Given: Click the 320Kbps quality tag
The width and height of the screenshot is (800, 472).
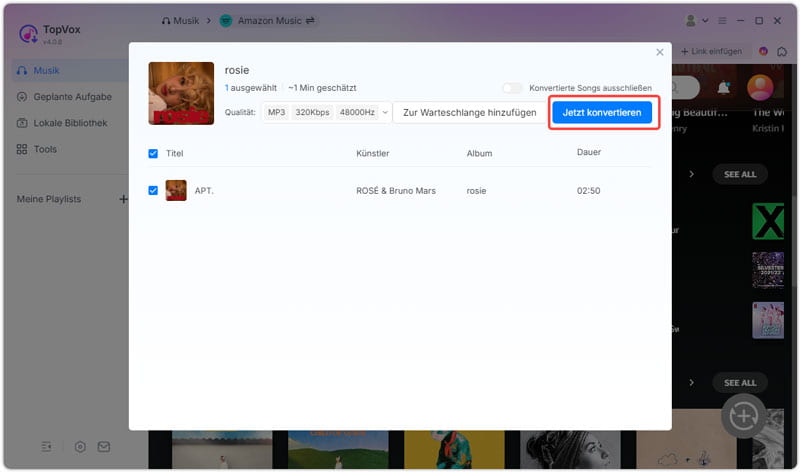Looking at the screenshot, I should (312, 112).
